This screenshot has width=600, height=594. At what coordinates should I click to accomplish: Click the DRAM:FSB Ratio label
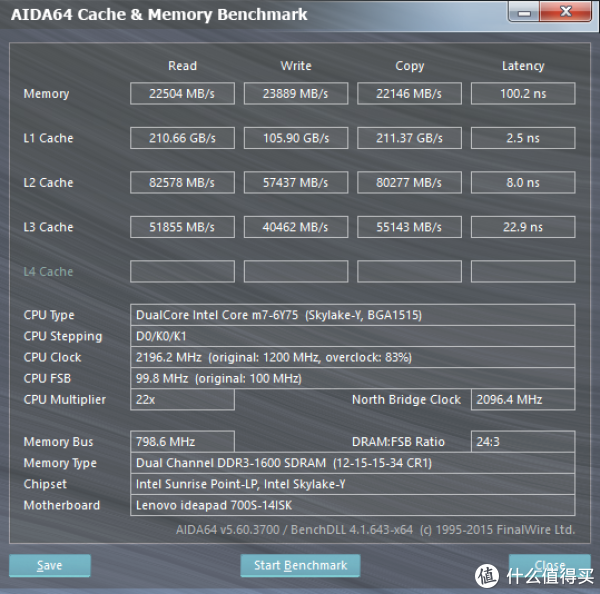coord(398,442)
